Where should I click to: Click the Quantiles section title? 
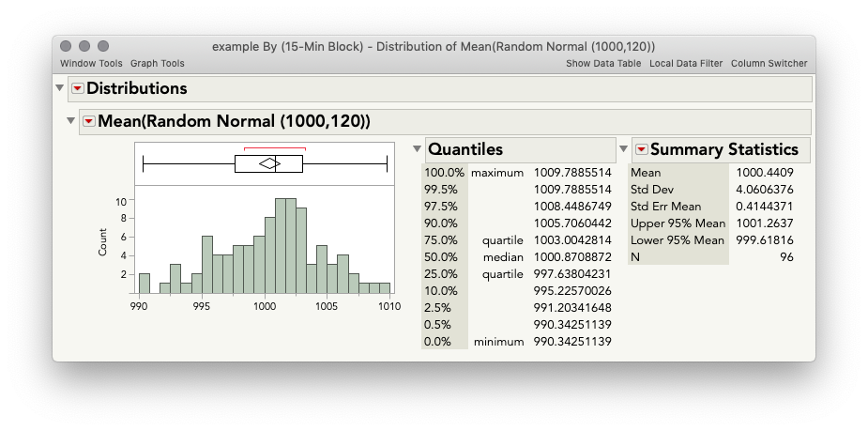pyautogui.click(x=465, y=149)
